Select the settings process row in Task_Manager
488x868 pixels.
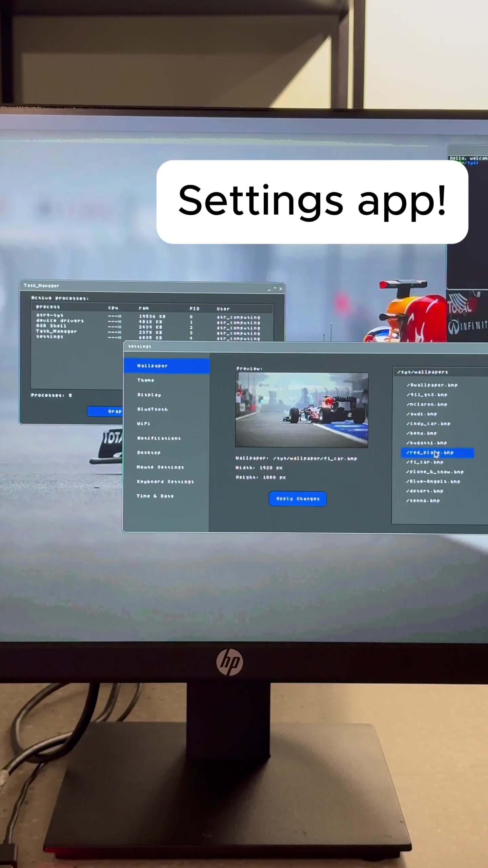click(x=50, y=337)
